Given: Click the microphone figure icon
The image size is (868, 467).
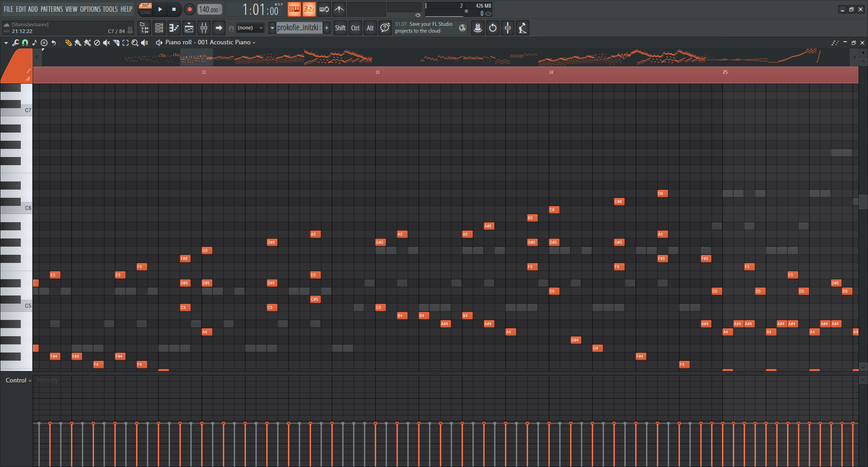Looking at the screenshot, I should pyautogui.click(x=523, y=28).
